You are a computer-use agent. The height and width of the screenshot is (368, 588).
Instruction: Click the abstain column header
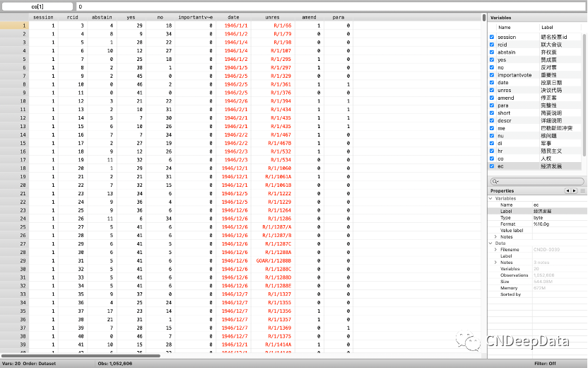[102, 17]
